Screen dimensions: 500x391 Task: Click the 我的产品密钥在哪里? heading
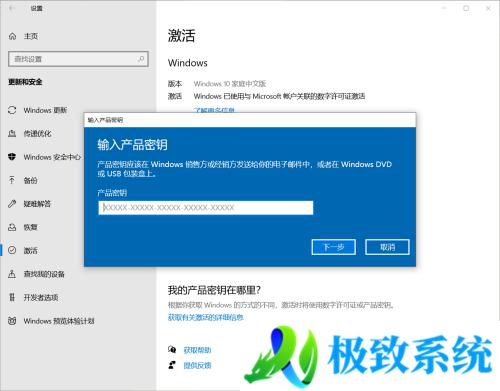point(214,290)
